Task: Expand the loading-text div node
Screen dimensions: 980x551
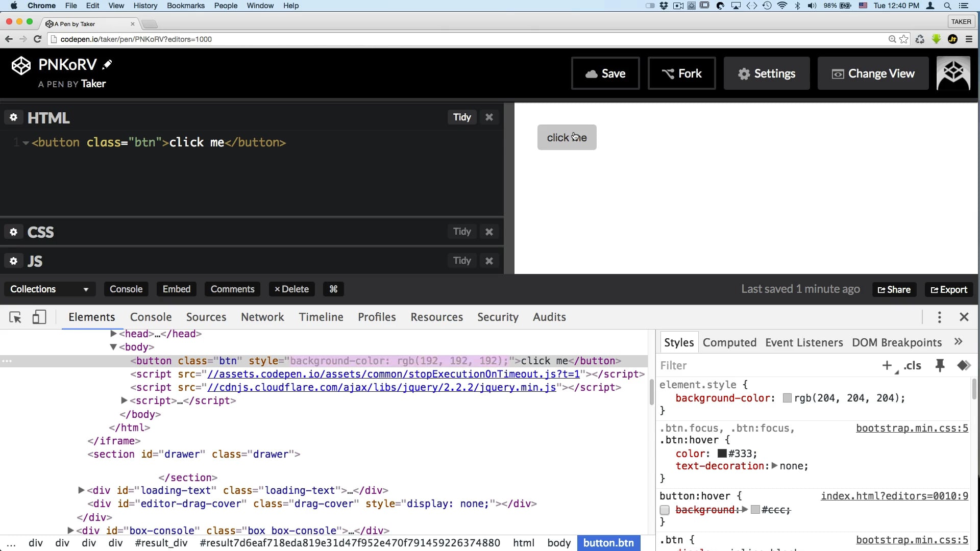Action: tap(81, 490)
